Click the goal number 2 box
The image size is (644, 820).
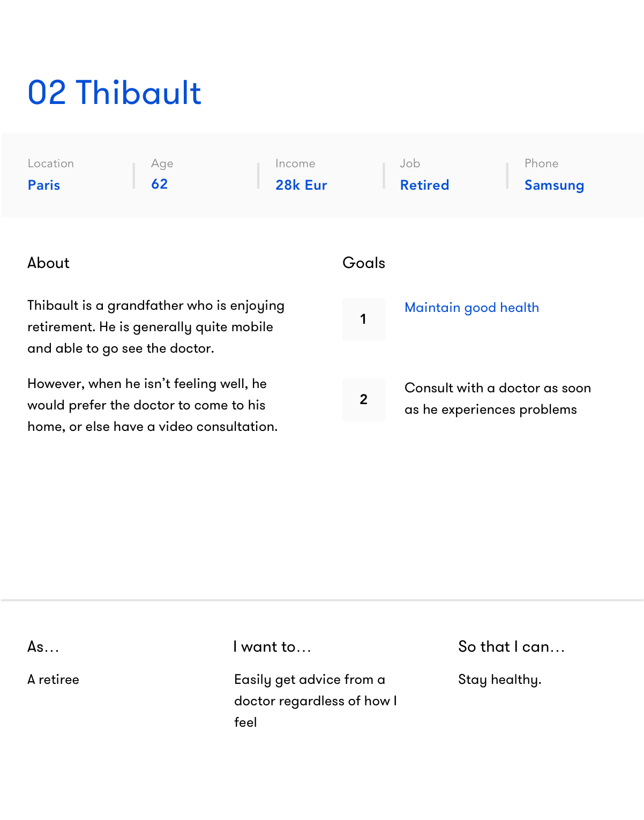click(x=364, y=399)
